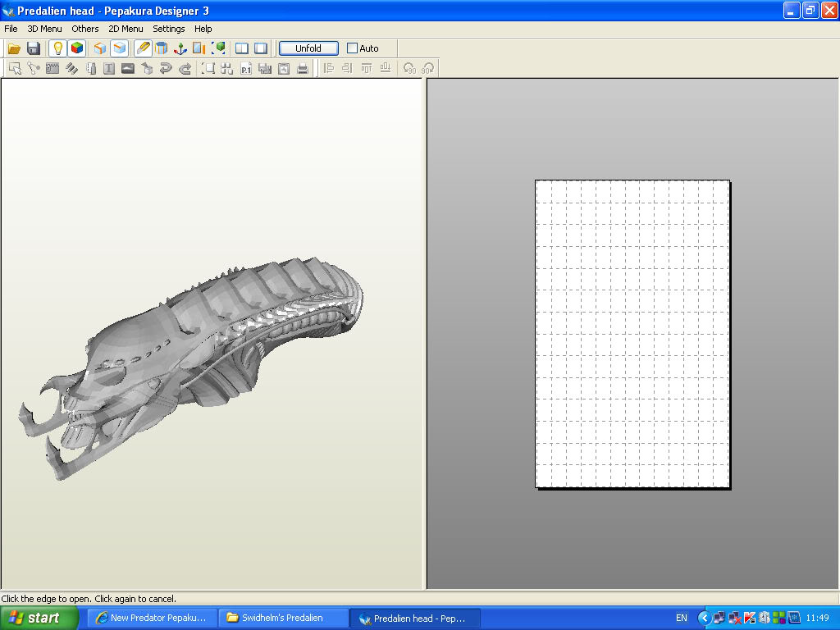Click the dashed frame selection icon
840x630 pixels.
(x=208, y=69)
